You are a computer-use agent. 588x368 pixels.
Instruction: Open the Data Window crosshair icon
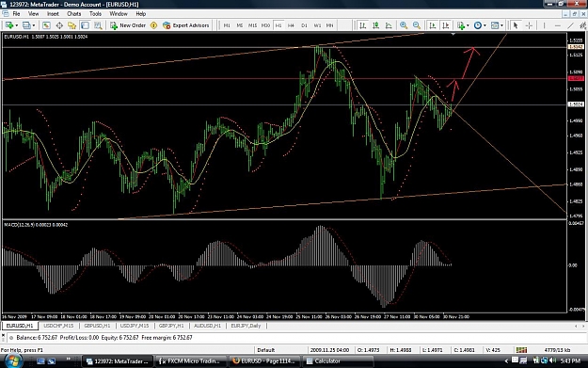pyautogui.click(x=59, y=25)
